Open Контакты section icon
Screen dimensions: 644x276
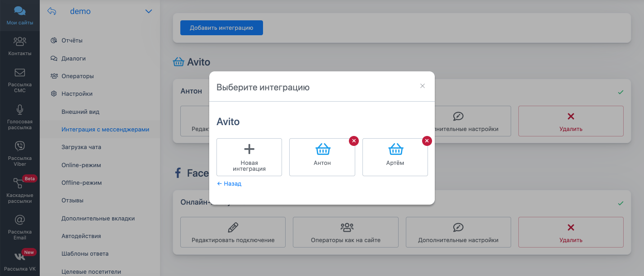point(19,42)
